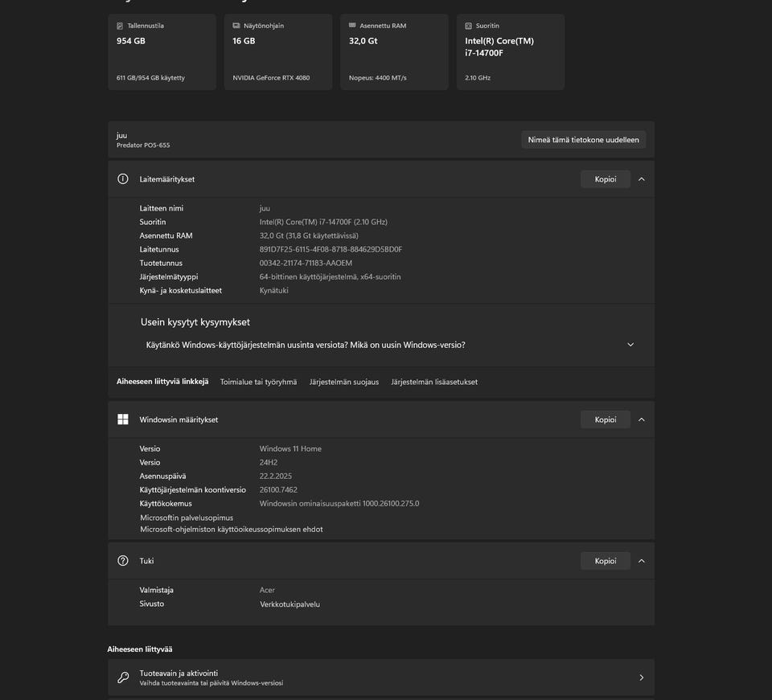Open Järjestelmän lisäasetukset link
The width and height of the screenshot is (772, 700).
tap(434, 382)
